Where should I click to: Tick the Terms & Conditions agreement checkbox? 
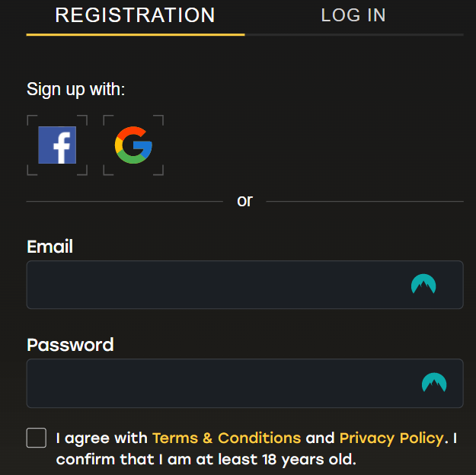coord(37,438)
